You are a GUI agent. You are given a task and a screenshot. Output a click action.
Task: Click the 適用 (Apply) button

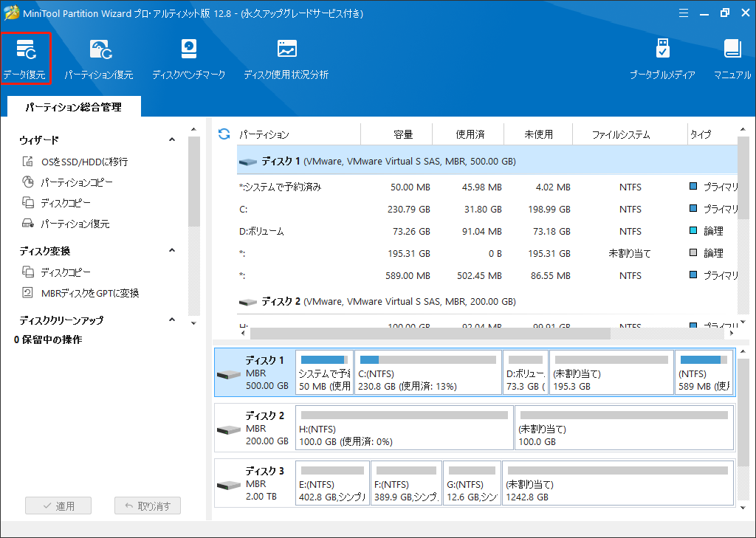click(58, 506)
